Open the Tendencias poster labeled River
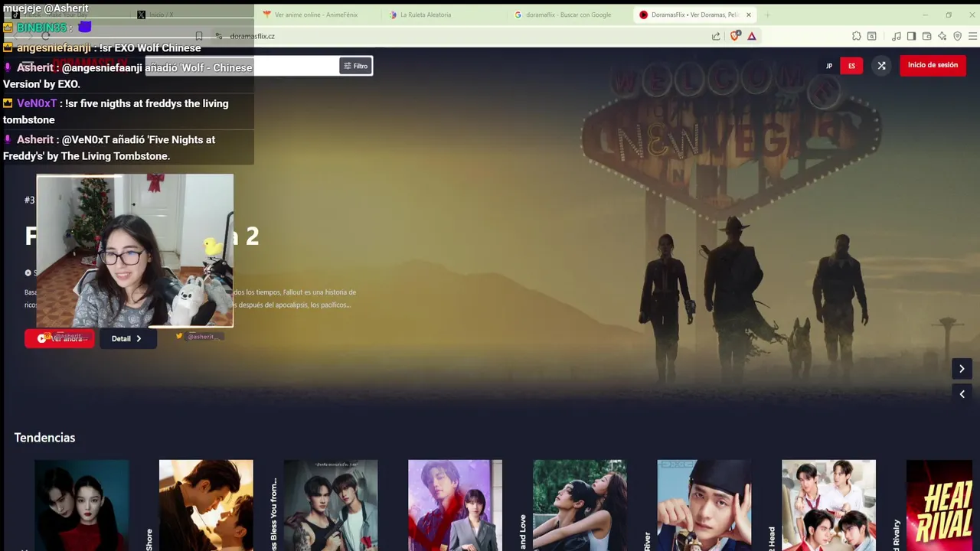 click(704, 505)
